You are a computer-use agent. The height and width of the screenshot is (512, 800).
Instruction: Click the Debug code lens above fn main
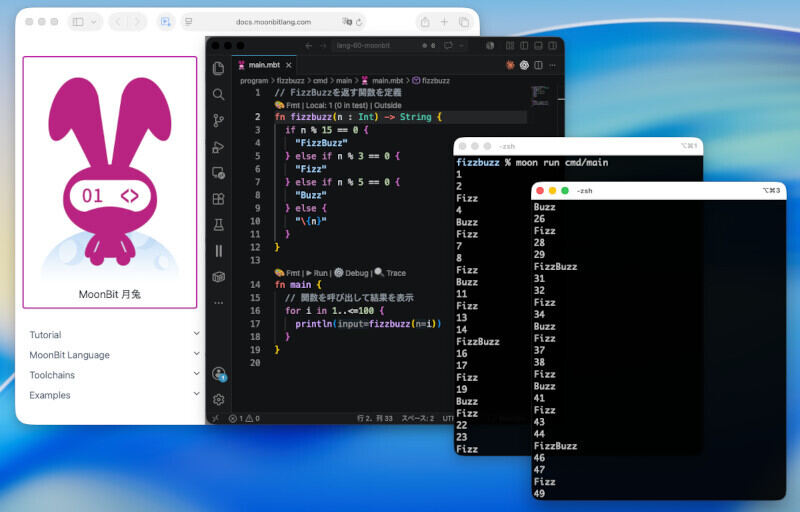tap(352, 273)
